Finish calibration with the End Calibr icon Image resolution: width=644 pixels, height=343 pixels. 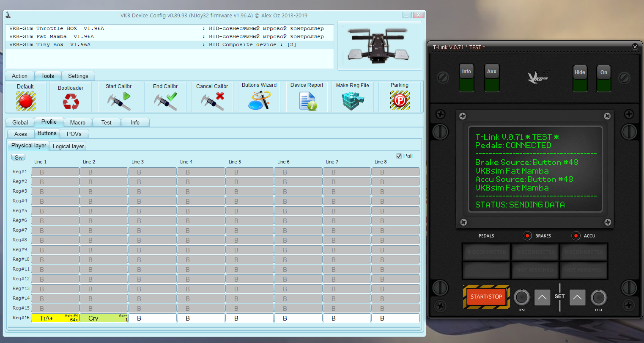point(165,102)
